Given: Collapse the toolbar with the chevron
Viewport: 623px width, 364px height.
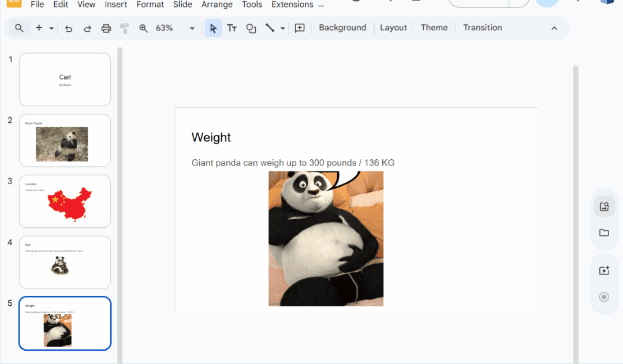Looking at the screenshot, I should pos(554,28).
